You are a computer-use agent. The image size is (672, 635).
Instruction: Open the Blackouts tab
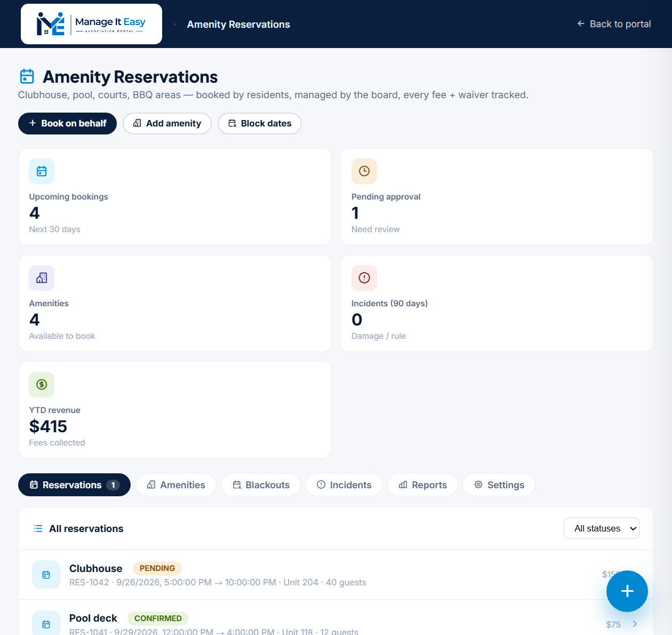[261, 485]
